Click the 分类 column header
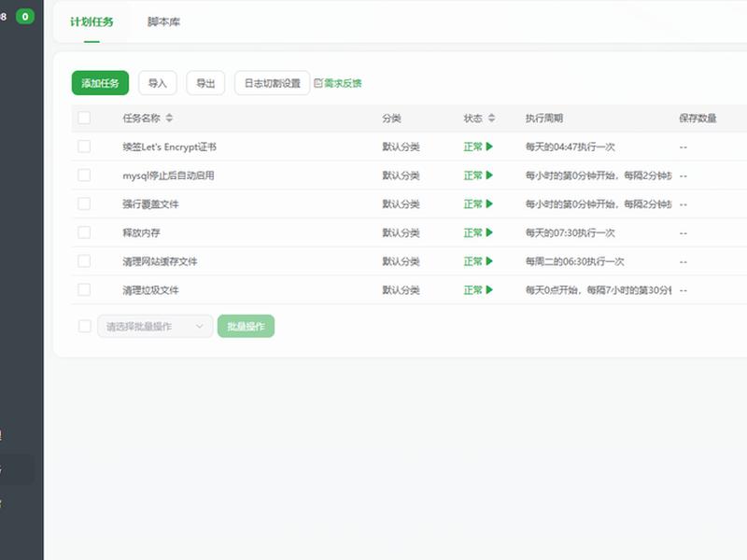747x560 pixels. [x=391, y=119]
